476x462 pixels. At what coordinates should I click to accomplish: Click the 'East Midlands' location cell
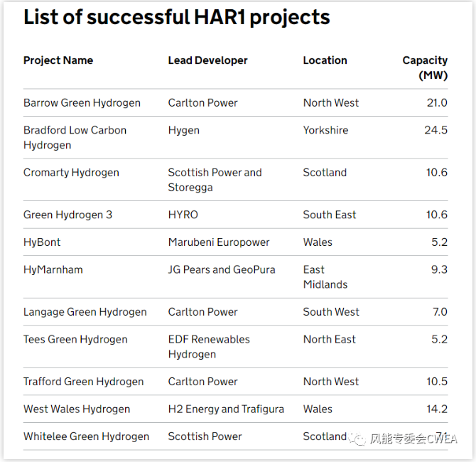325,277
